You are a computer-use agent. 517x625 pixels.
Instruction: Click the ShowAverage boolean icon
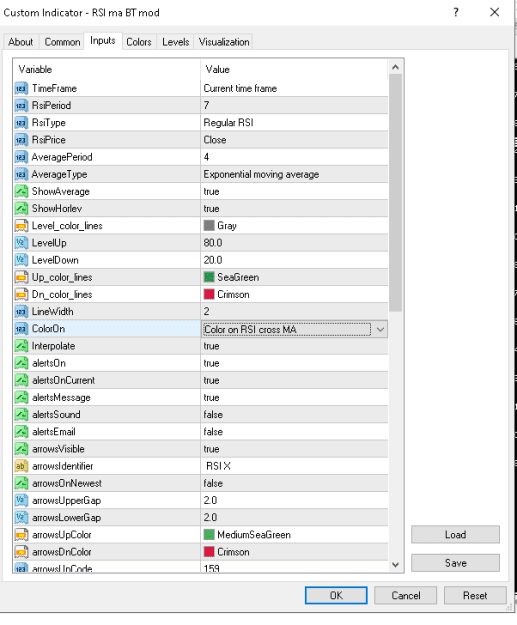point(22,191)
